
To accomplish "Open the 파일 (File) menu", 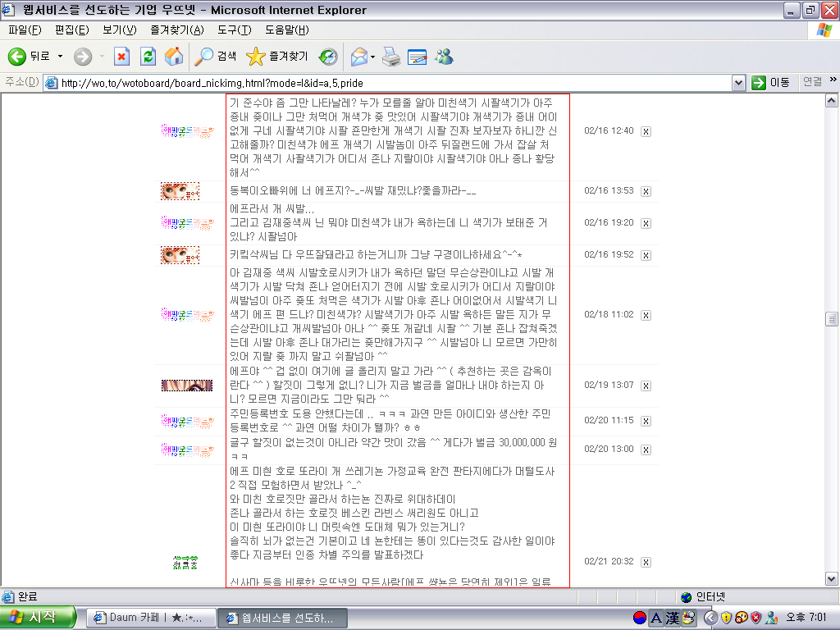I will click(x=25, y=30).
